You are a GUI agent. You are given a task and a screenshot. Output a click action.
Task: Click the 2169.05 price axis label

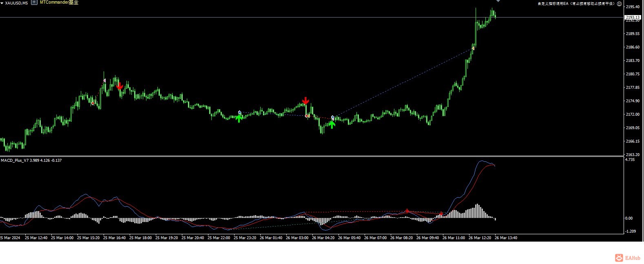tap(633, 128)
